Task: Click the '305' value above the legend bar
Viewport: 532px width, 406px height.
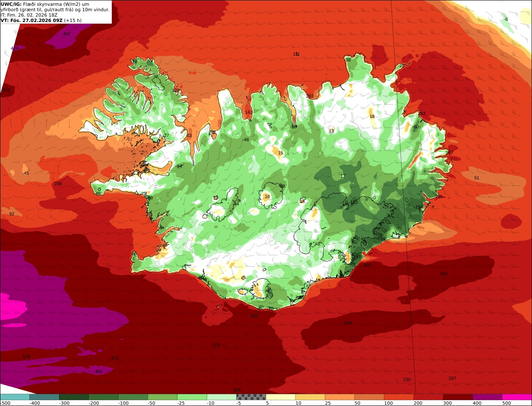Action: [237, 390]
